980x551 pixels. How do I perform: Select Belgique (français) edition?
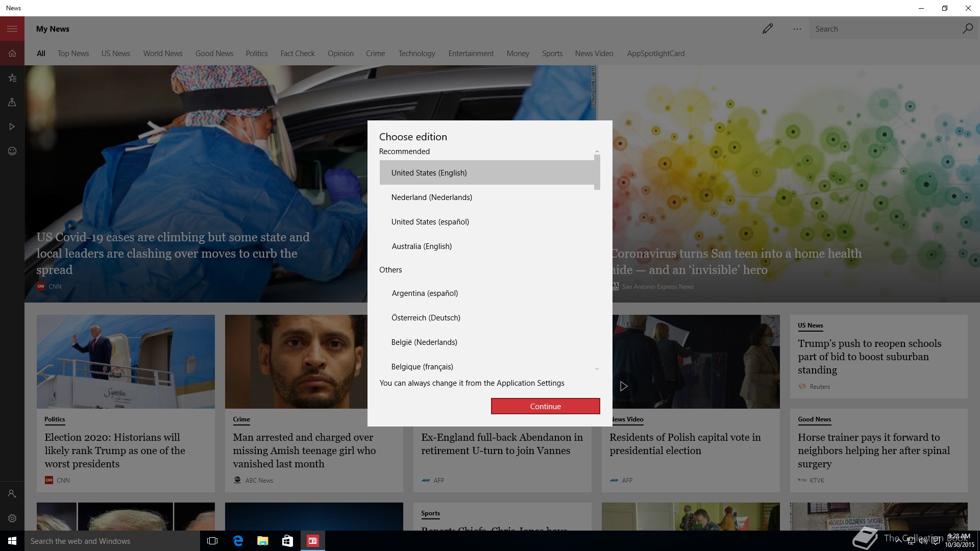tap(487, 366)
